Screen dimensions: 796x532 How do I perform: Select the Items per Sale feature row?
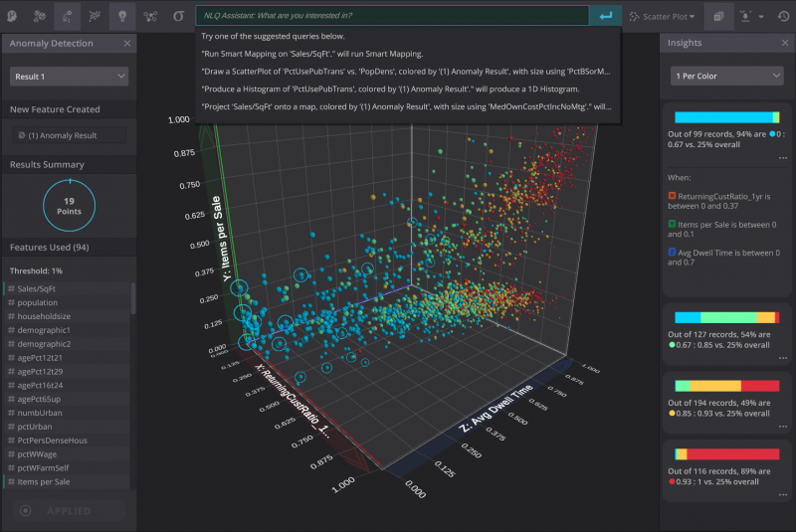click(67, 482)
